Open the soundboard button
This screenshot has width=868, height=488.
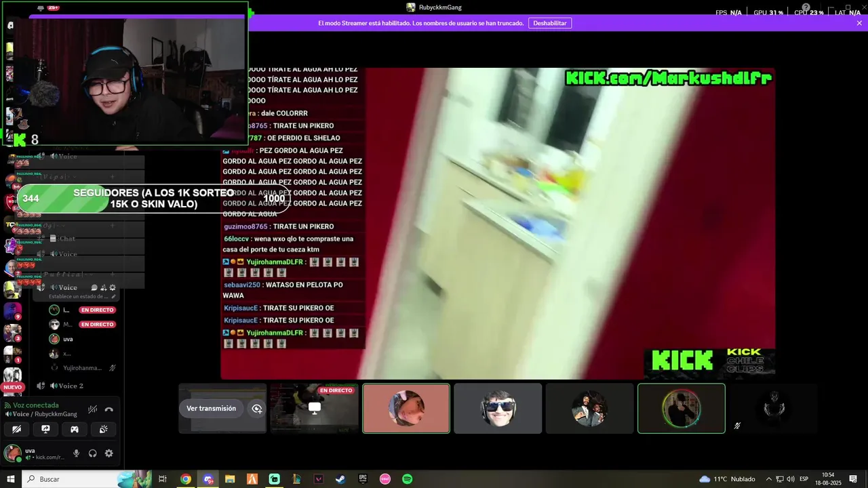click(104, 429)
